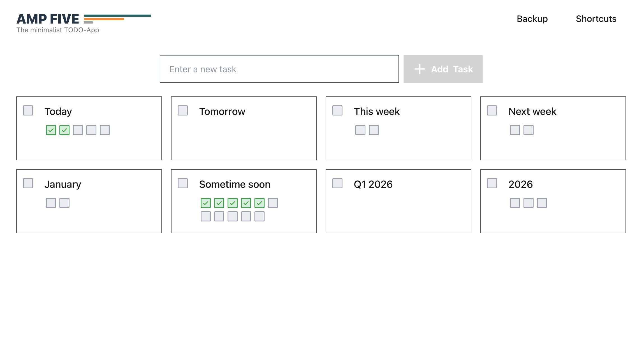The image size is (644, 361).
Task: Focus the Enter a new task field
Action: click(279, 69)
